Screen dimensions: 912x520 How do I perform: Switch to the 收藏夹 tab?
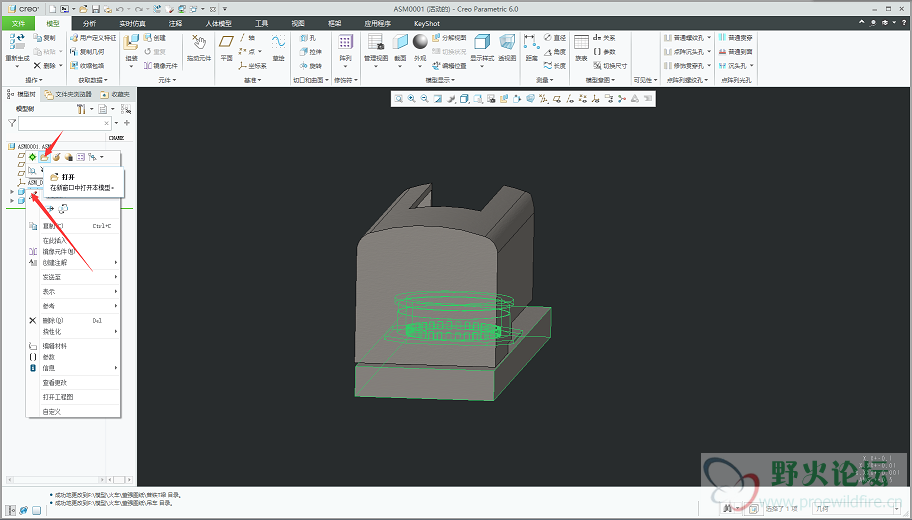coord(116,94)
